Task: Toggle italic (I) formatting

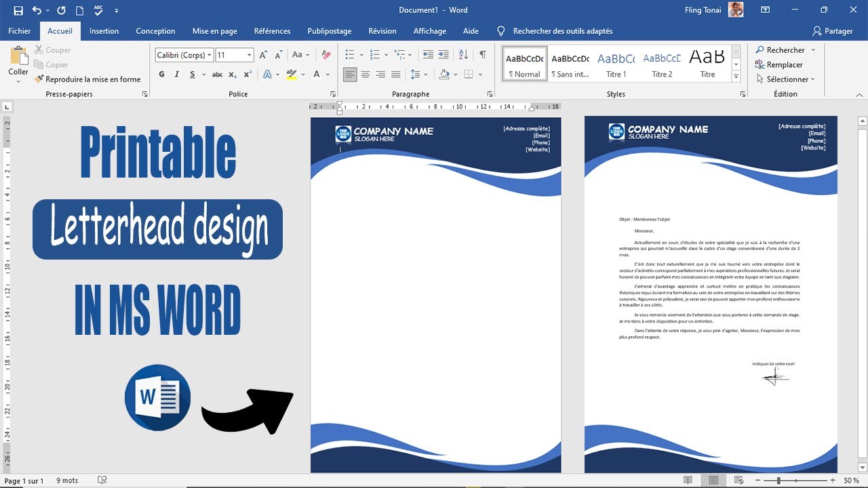Action: pyautogui.click(x=177, y=75)
